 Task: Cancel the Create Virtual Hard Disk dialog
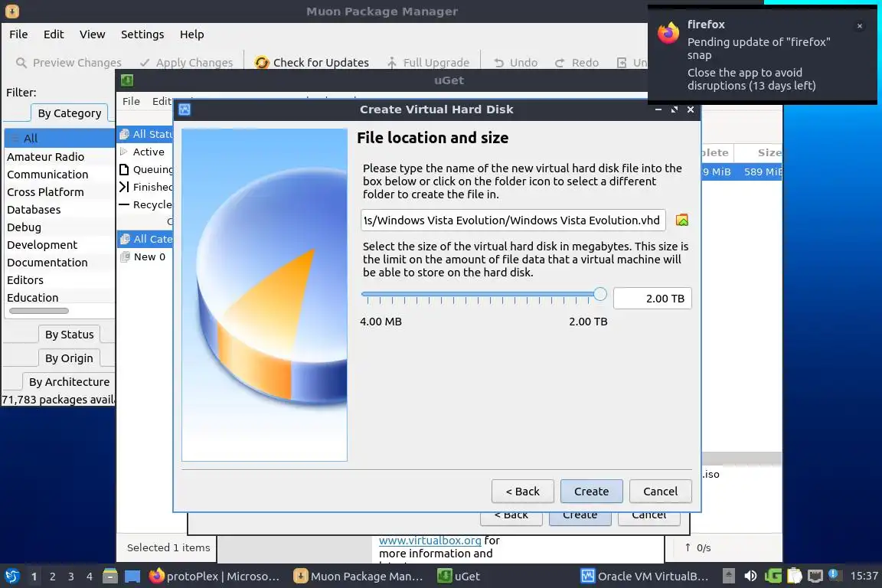(661, 492)
